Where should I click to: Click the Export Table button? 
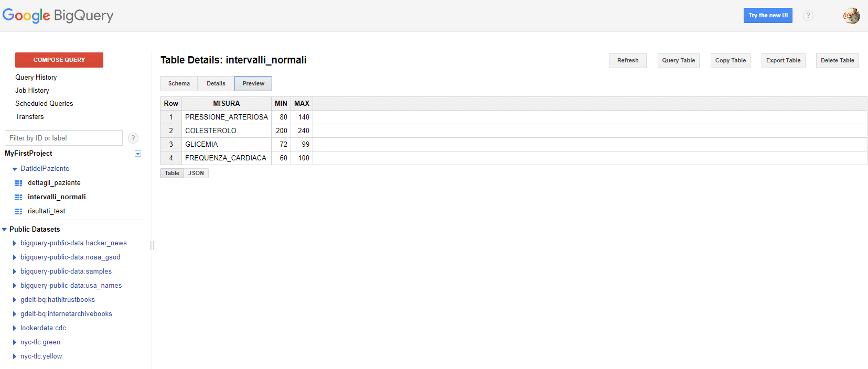pyautogui.click(x=783, y=60)
